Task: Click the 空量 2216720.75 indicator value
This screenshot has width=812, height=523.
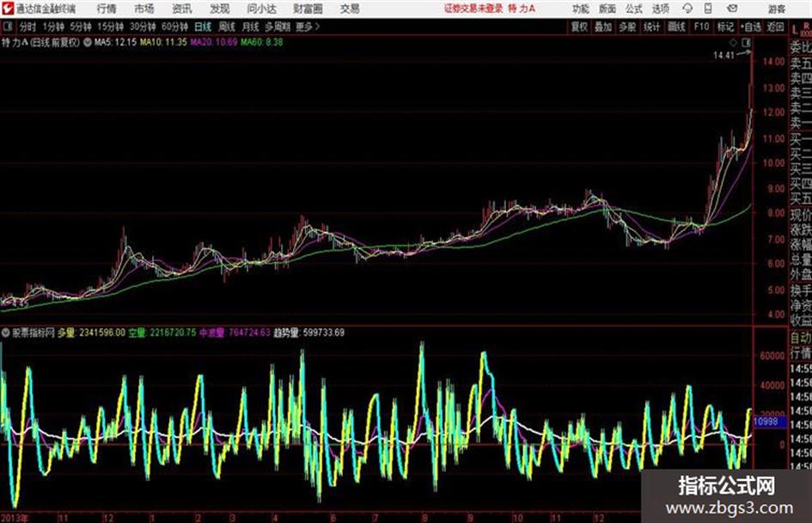Action: (x=162, y=332)
